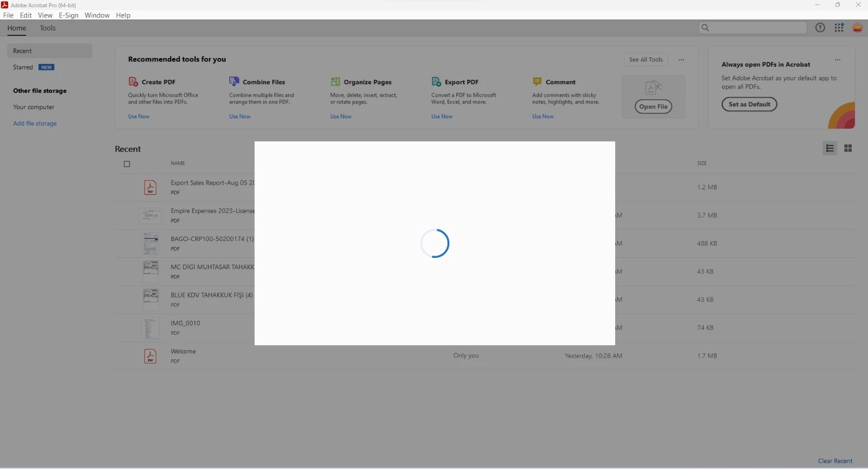Click the 1.2 MB size value

pos(707,187)
